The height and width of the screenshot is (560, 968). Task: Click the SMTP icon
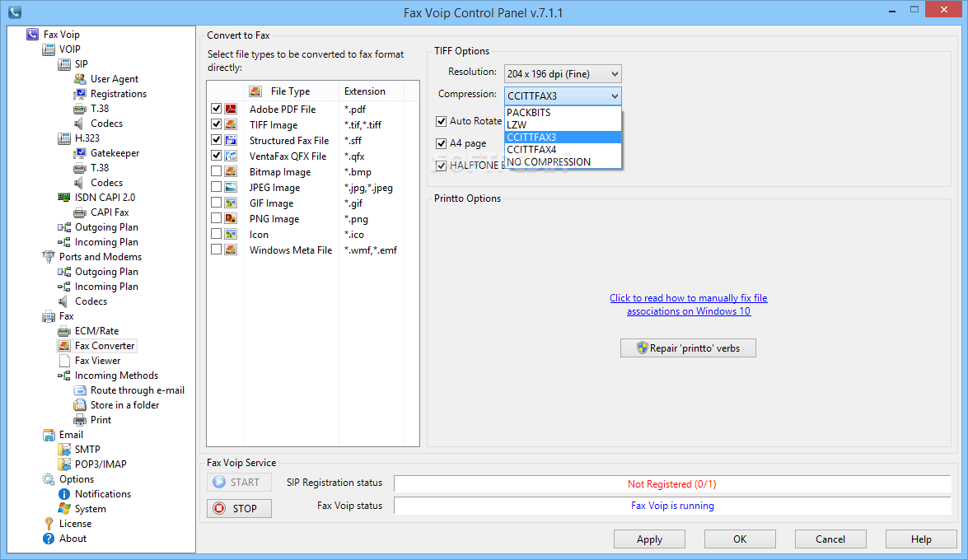pos(63,450)
